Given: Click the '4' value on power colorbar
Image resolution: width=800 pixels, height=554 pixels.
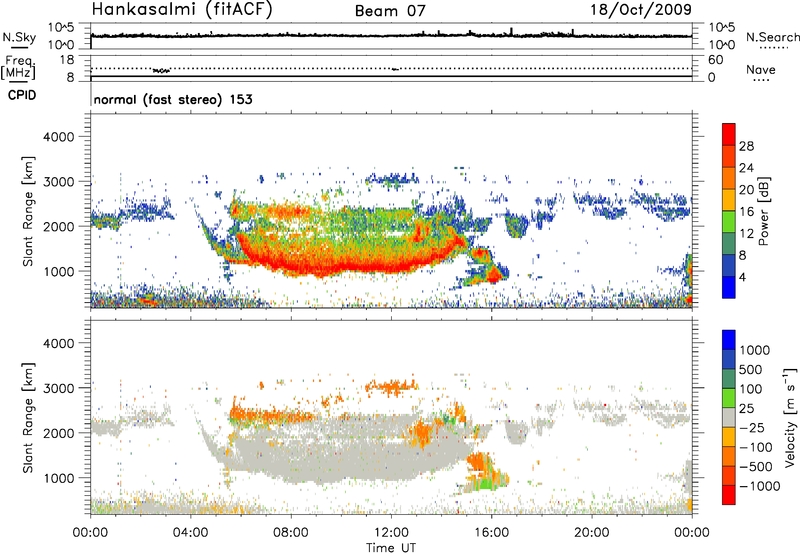Looking at the screenshot, I should coord(742,277).
